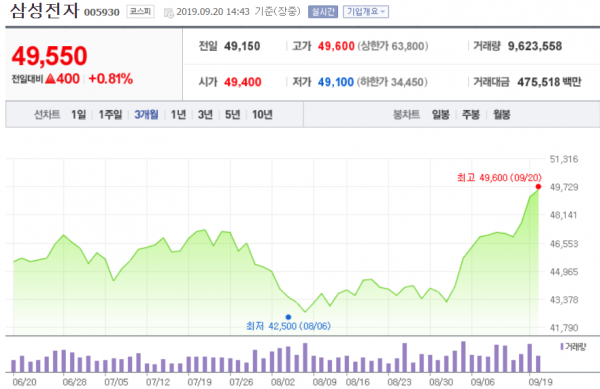This screenshot has width=600, height=389.
Task: Click the 거래대금 value 475,518 백만
Action: [549, 82]
